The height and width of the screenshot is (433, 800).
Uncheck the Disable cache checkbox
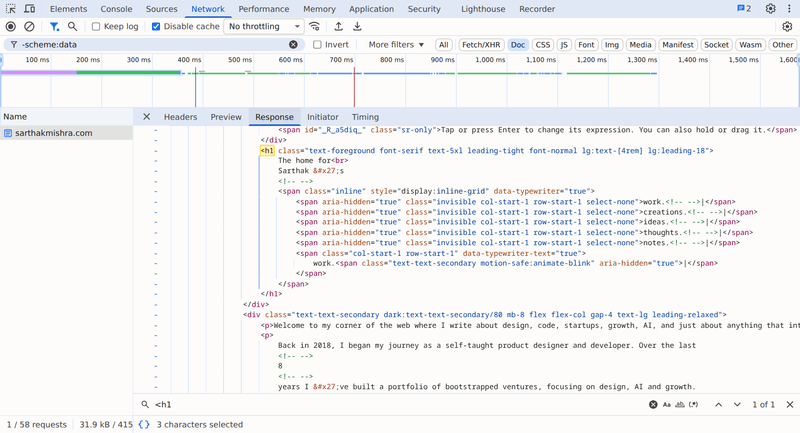click(x=156, y=27)
